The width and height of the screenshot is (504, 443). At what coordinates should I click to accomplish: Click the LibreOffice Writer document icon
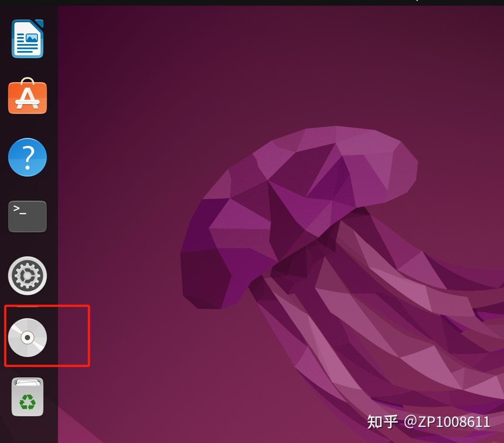tap(27, 38)
